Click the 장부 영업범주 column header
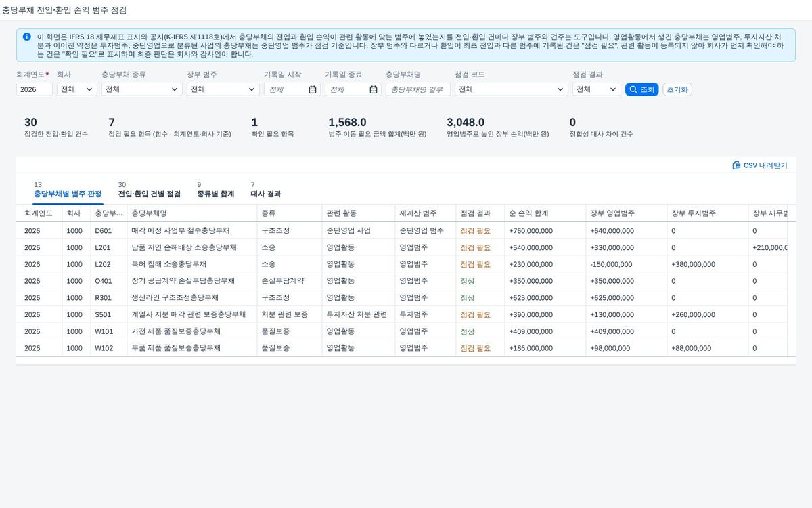812x508 pixels. 626,213
